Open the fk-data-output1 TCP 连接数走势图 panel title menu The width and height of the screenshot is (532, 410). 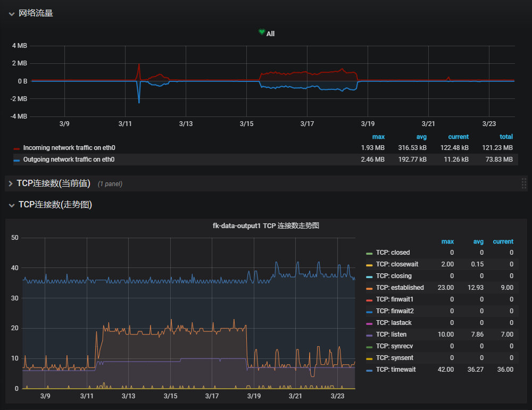pyautogui.click(x=265, y=226)
